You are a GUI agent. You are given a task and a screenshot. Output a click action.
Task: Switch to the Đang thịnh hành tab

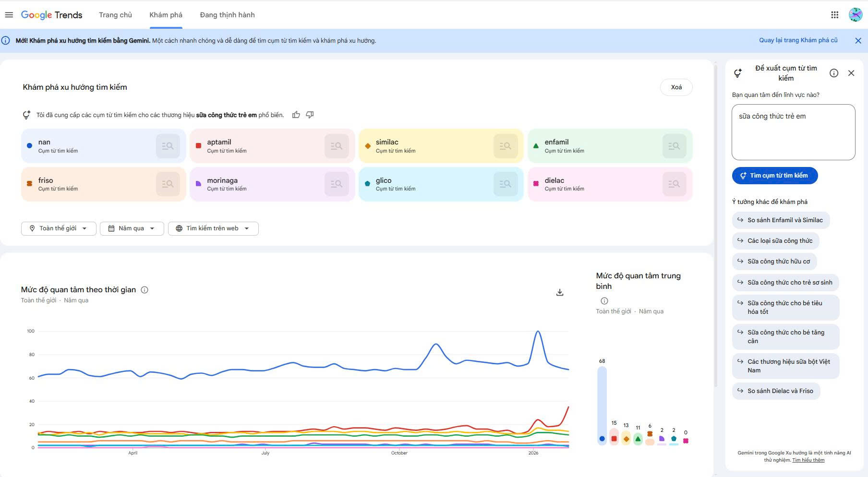pyautogui.click(x=227, y=15)
